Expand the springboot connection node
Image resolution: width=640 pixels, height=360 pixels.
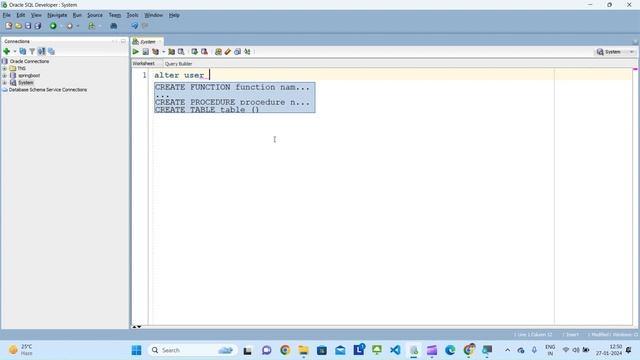4,76
